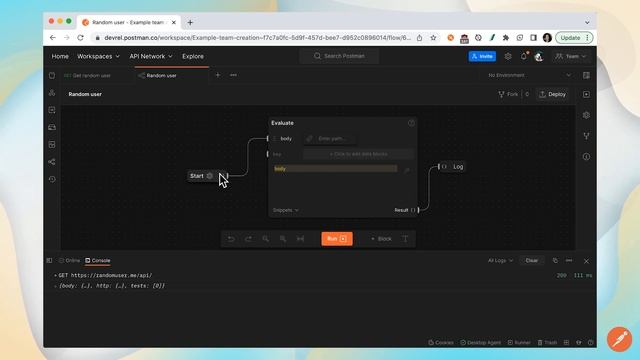Click the Enter path field for body
This screenshot has height=360, width=640.
[331, 139]
